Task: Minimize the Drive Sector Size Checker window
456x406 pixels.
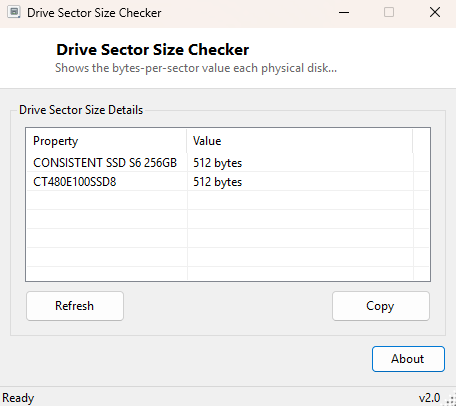Action: coord(344,13)
